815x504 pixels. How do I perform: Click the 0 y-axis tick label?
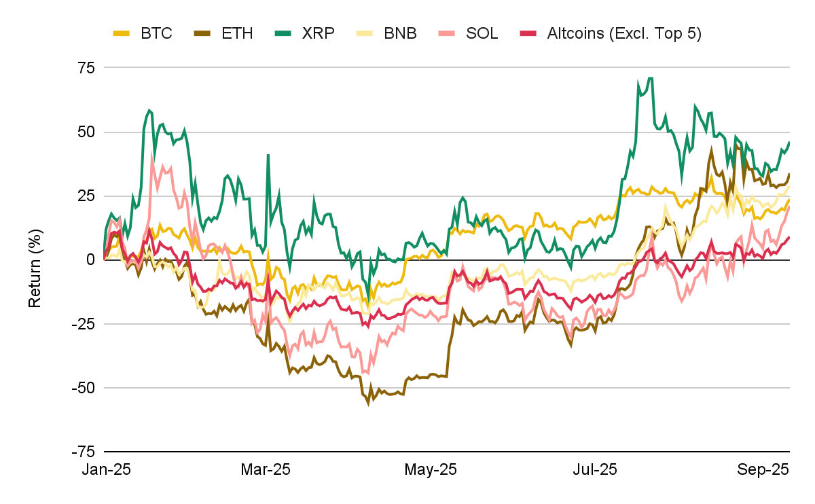(90, 259)
